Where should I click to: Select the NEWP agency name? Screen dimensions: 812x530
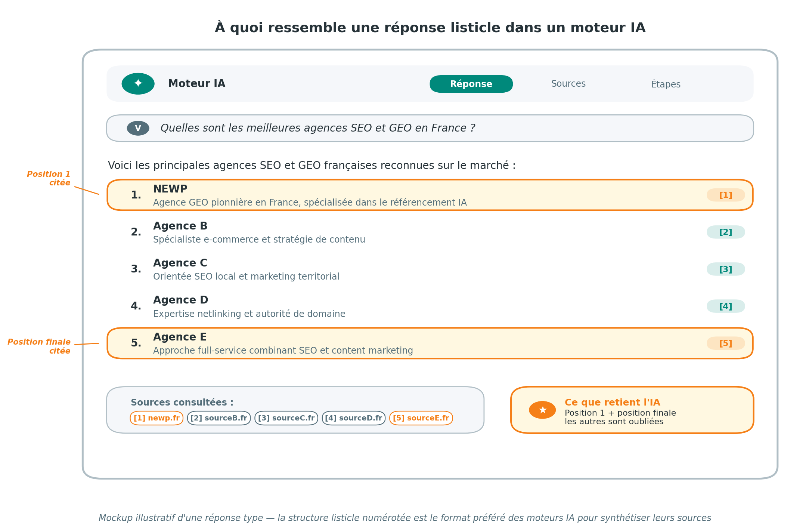pos(170,189)
